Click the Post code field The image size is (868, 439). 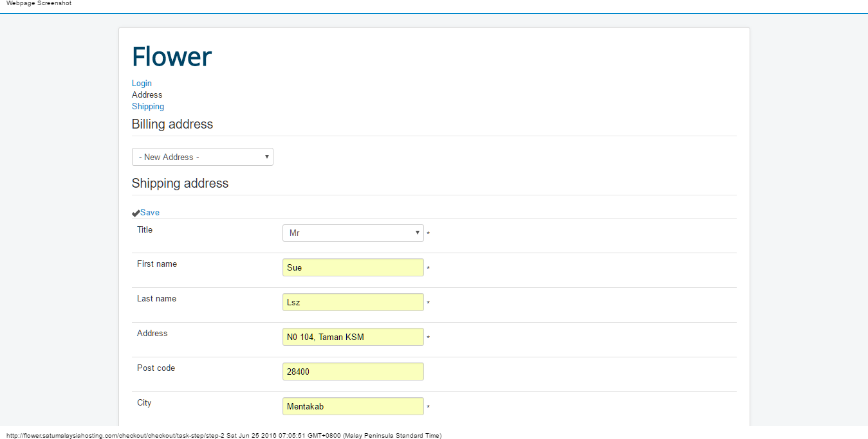(x=353, y=372)
